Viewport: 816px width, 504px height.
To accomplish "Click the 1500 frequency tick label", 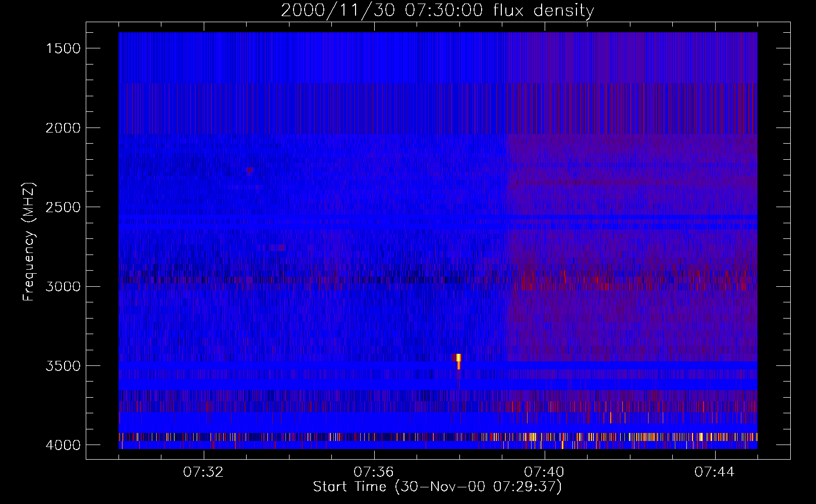I will click(63, 48).
